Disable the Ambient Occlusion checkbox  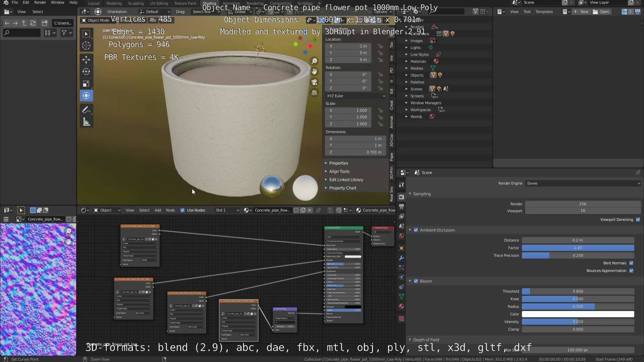point(416,230)
